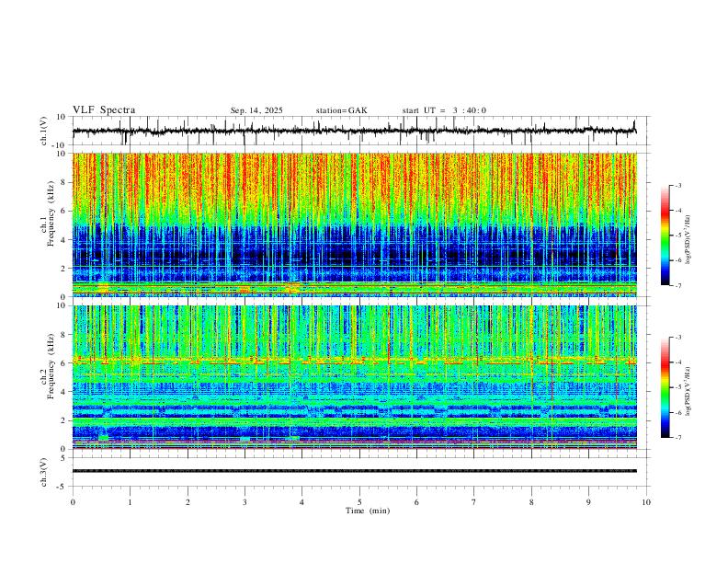Click the "-5" tick on ch.3(V) axis
The height and width of the screenshot is (563, 728).
point(63,487)
